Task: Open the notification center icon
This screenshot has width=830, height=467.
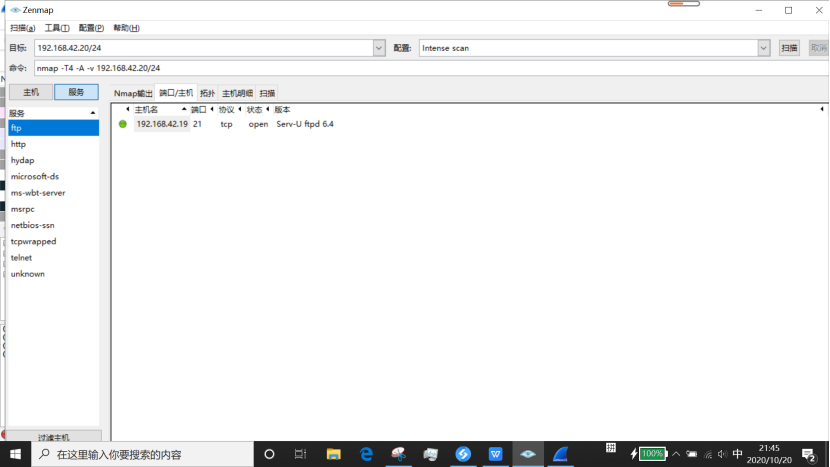Action: 809,455
